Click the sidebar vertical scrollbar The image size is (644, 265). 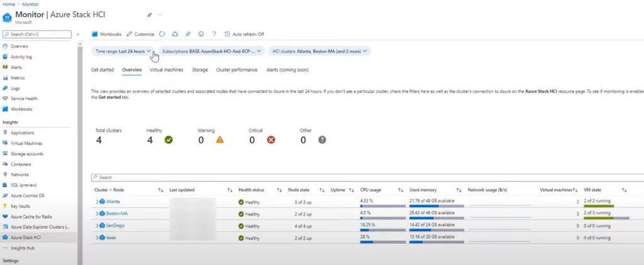coord(80,153)
